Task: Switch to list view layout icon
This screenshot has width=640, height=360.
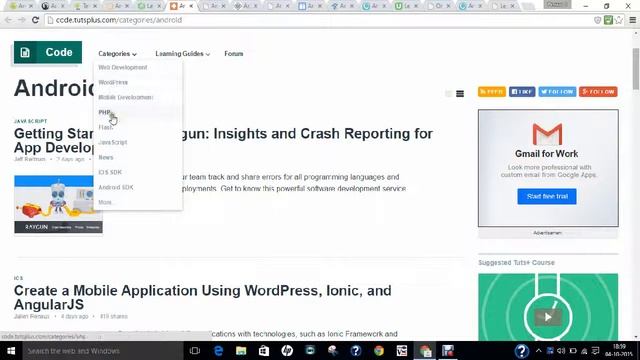Action: point(460,94)
